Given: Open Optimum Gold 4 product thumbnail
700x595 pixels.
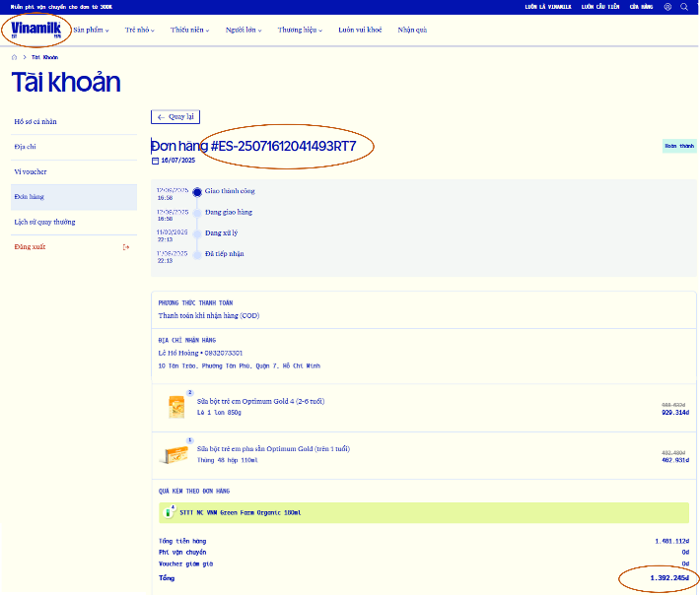Looking at the screenshot, I should click(x=176, y=407).
